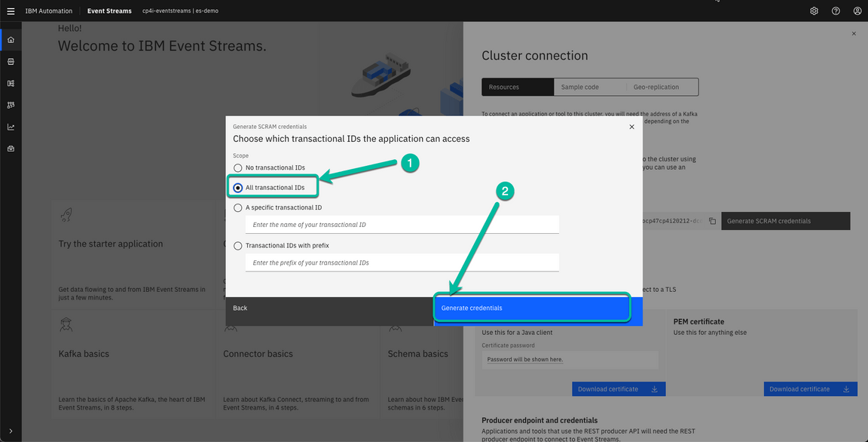The image size is (868, 442).
Task: Open the Home page from the sidebar
Action: pyautogui.click(x=10, y=38)
